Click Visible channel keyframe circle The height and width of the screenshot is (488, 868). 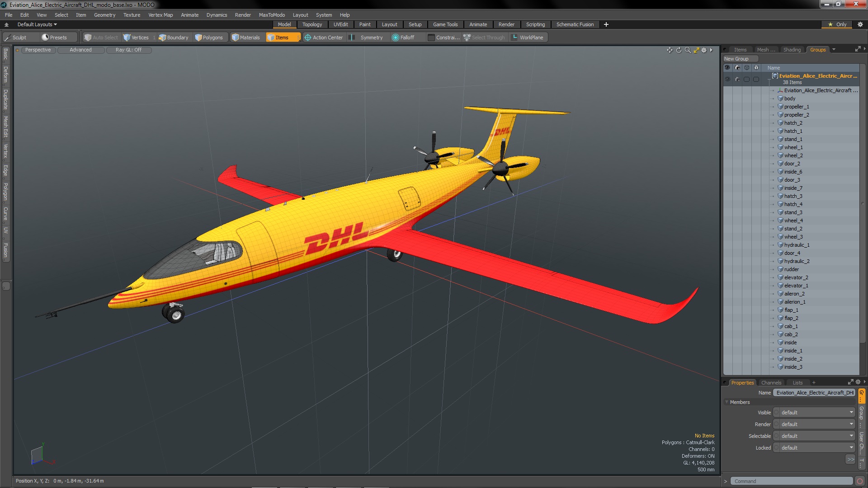click(x=776, y=413)
